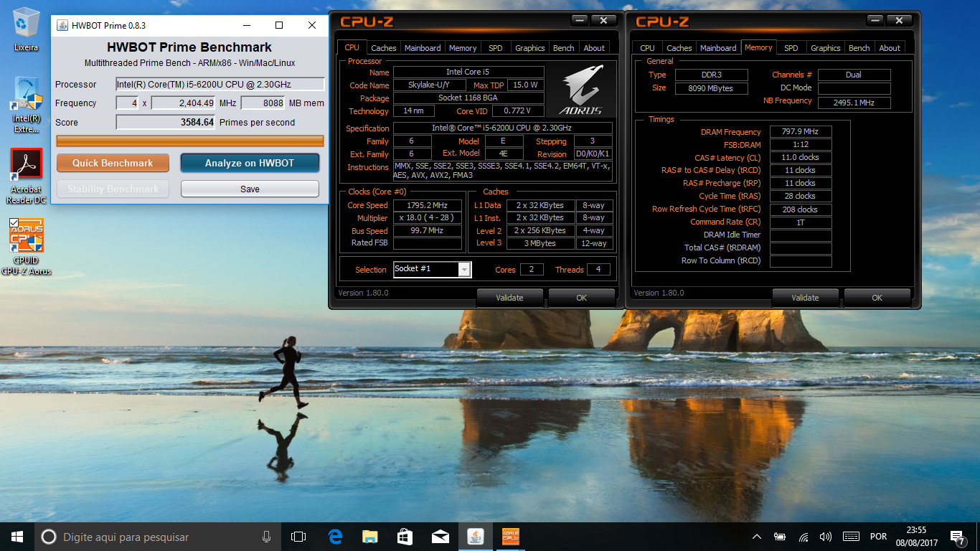Click the Stability Benchmark button
The image size is (980, 551).
tap(113, 189)
